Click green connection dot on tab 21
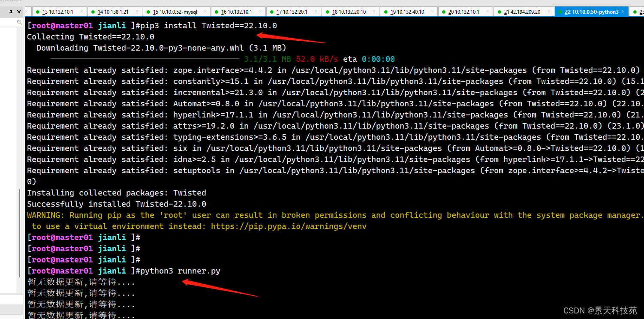This screenshot has width=644, height=319. click(x=500, y=12)
